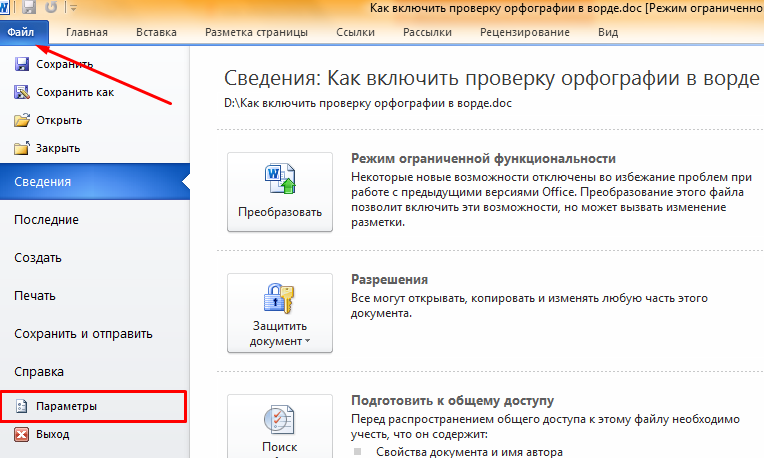Click the Параметры options icon
Screen dimensions: 764x458
21,406
